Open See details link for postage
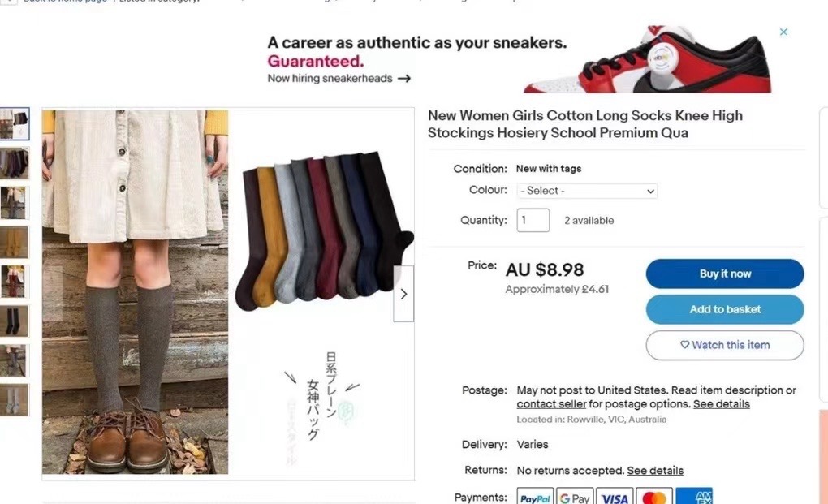 pos(722,404)
